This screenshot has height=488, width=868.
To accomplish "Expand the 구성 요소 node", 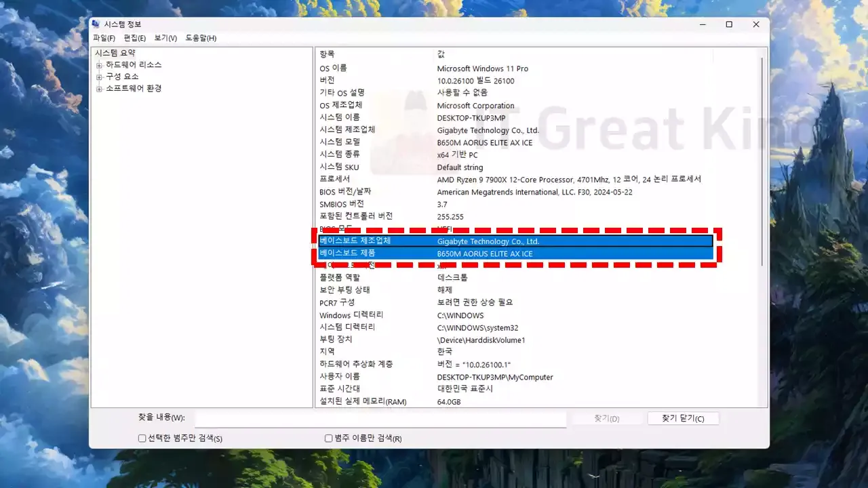I will pyautogui.click(x=99, y=77).
